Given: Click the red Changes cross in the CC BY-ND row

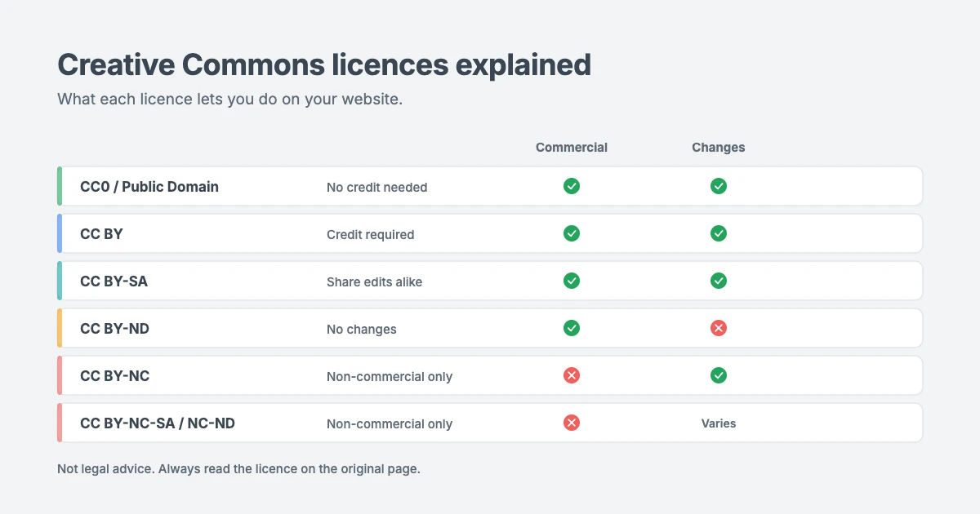Looking at the screenshot, I should pos(719,328).
